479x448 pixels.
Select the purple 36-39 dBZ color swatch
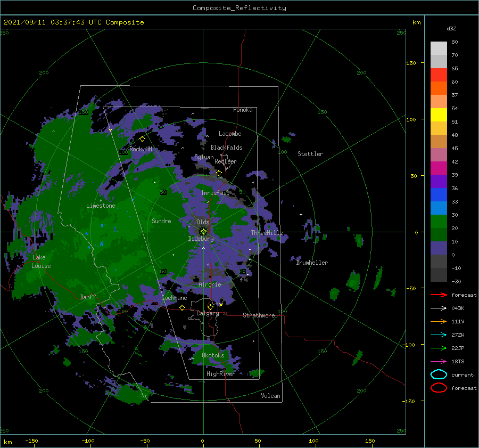(439, 182)
